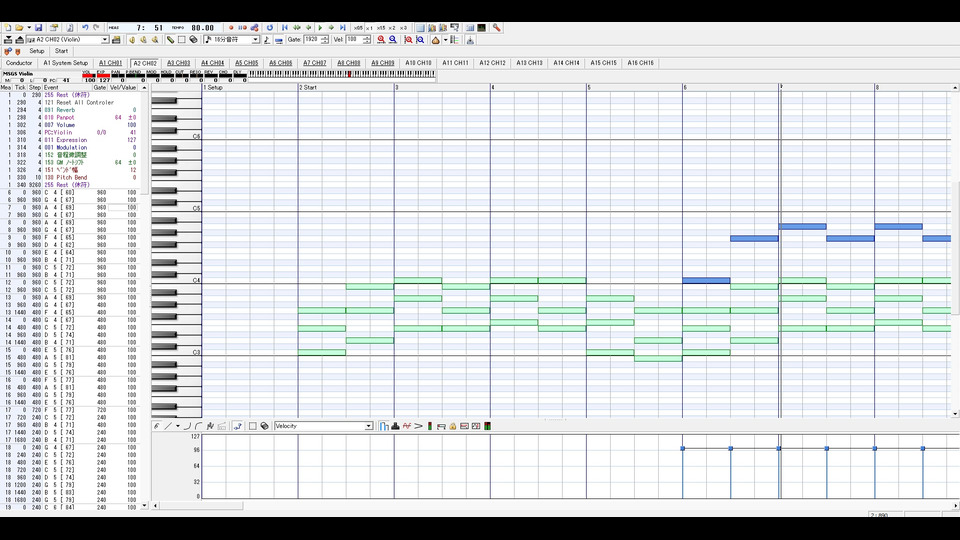This screenshot has height=540, width=960.
Task: Click the Vel value field
Action: pyautogui.click(x=354, y=40)
